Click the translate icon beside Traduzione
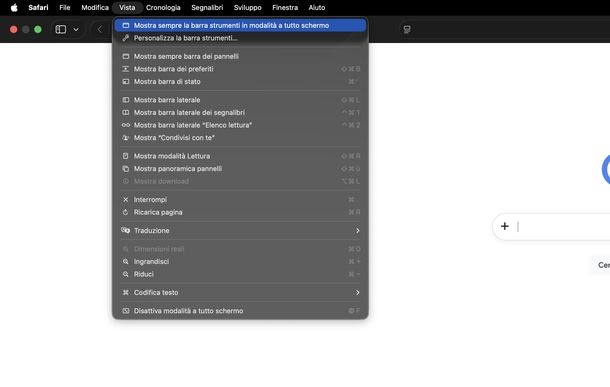 click(x=126, y=230)
